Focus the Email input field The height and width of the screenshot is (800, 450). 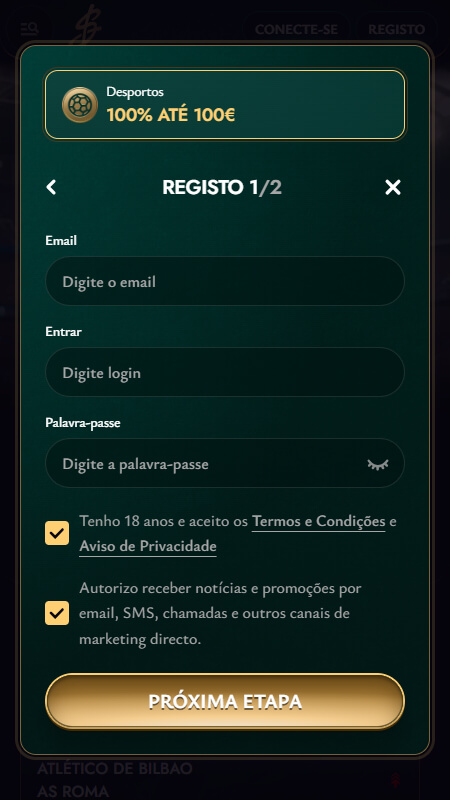[225, 282]
